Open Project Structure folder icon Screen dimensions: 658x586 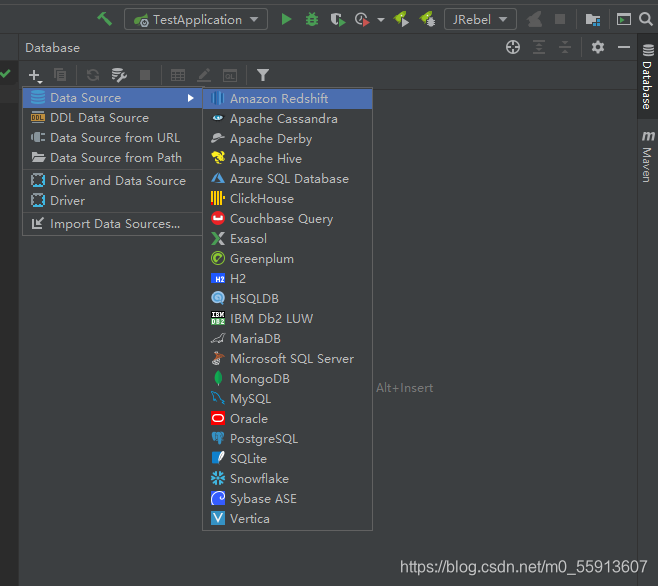coord(593,19)
